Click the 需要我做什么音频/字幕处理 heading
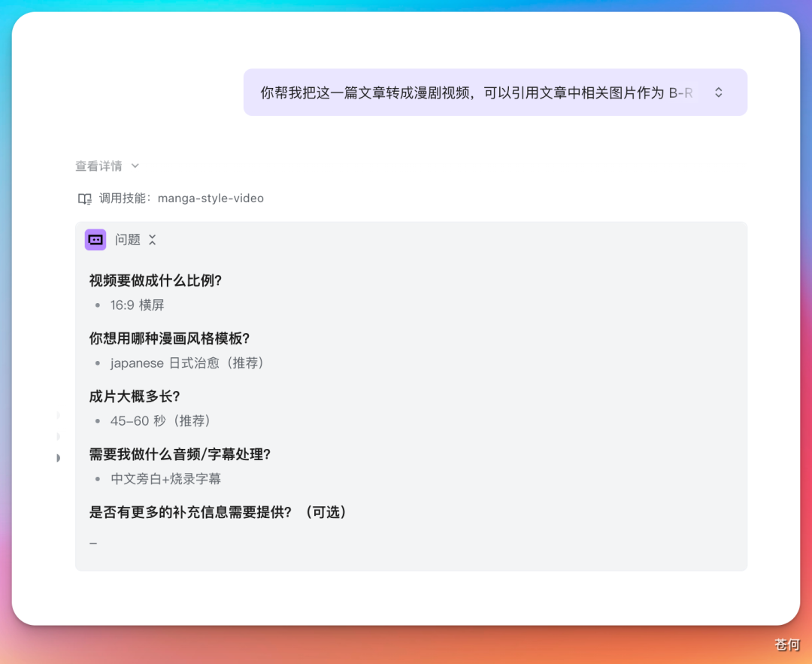This screenshot has width=812, height=664. (179, 454)
